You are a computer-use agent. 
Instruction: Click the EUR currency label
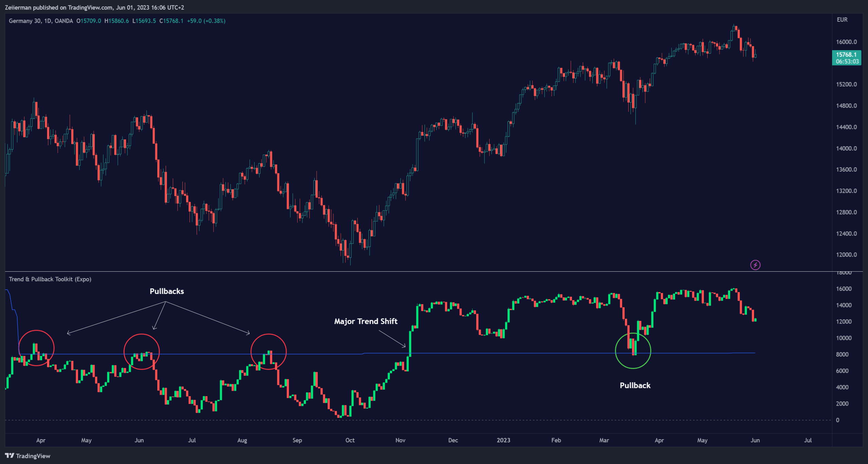click(842, 20)
